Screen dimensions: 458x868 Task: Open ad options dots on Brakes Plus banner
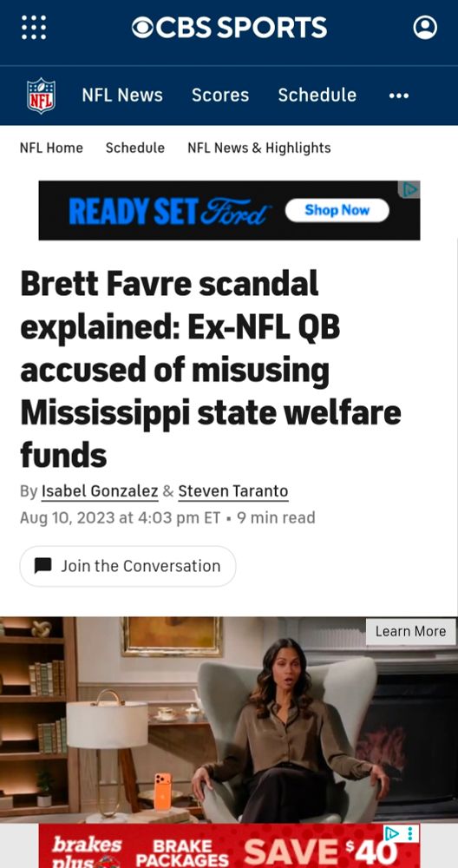[x=410, y=833]
